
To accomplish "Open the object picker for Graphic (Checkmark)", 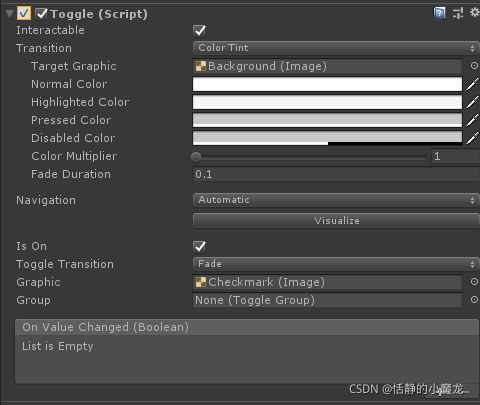I will tap(474, 282).
